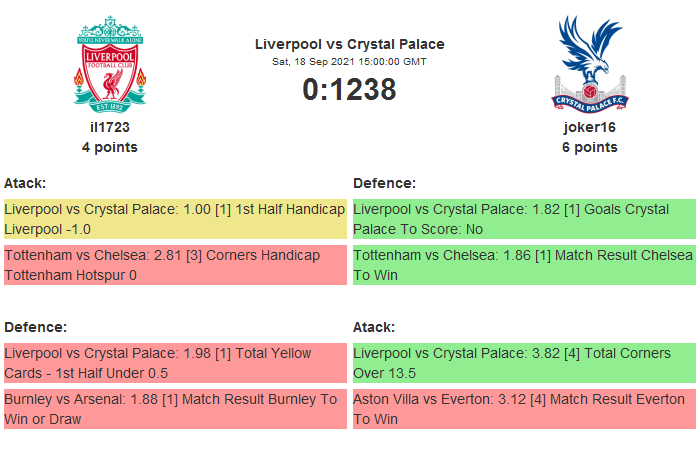Click the 6 points label under joker16

[x=589, y=147]
